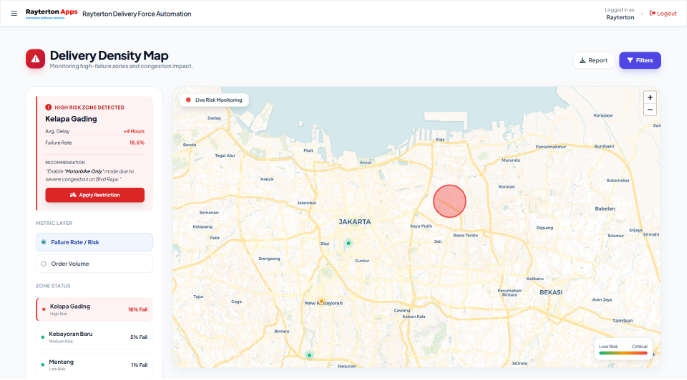This screenshot has width=687, height=380.
Task: Click the high risk zone alert icon
Action: click(48, 107)
